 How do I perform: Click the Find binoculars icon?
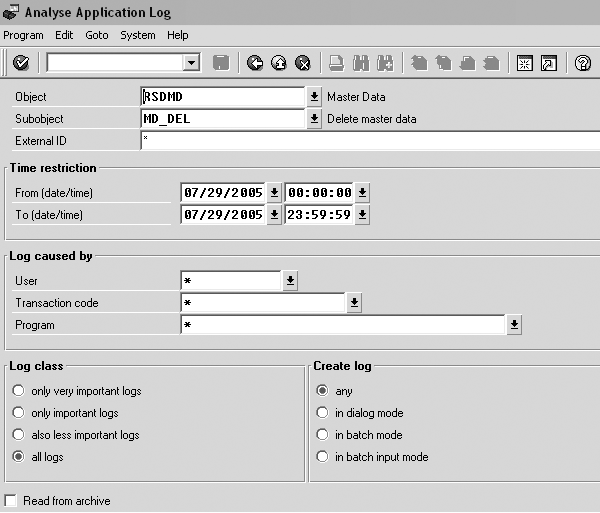(x=361, y=63)
